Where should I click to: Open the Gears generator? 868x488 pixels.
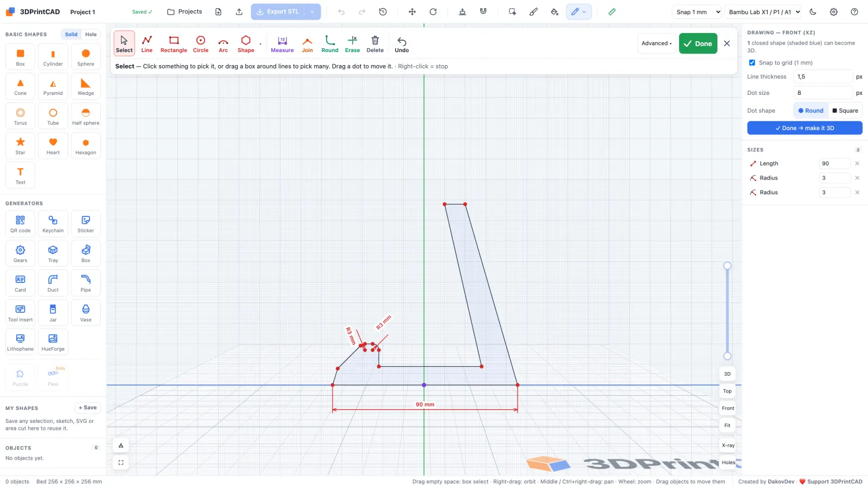pos(20,253)
